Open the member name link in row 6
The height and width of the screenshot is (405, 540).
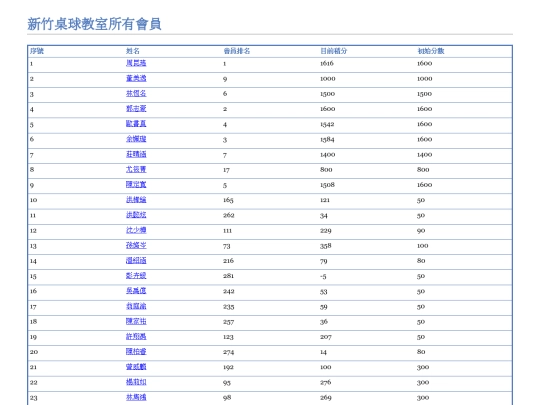[136, 139]
